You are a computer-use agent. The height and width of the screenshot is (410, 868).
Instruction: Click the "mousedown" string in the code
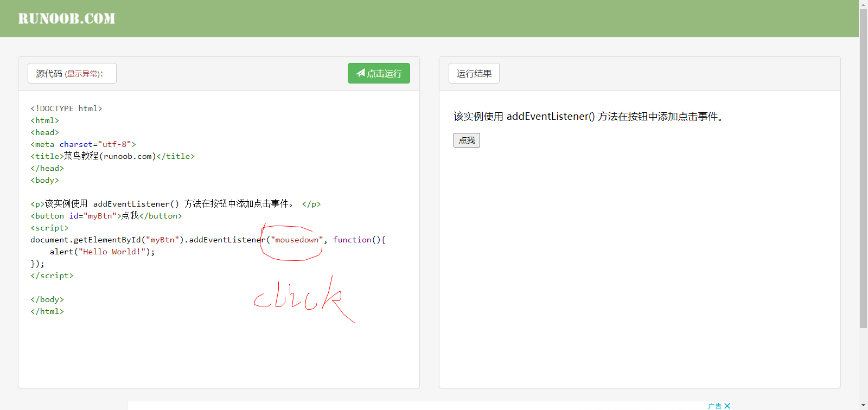coord(297,240)
